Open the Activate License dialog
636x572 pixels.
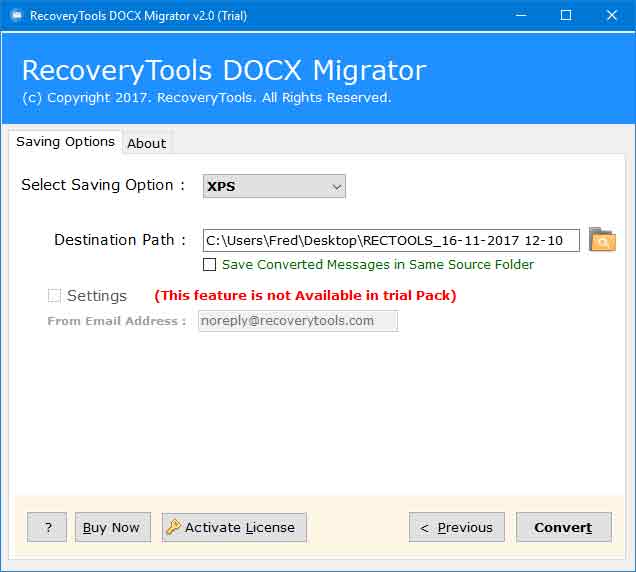234,527
